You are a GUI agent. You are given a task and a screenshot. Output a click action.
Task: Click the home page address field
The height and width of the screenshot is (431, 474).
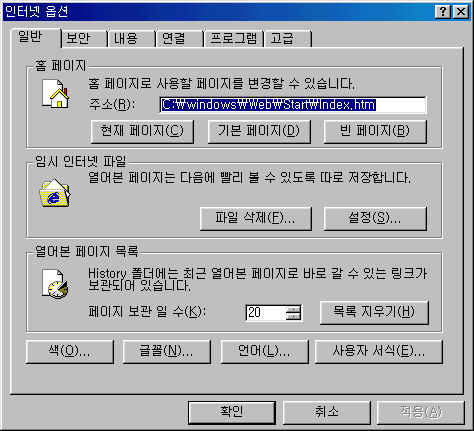(293, 105)
